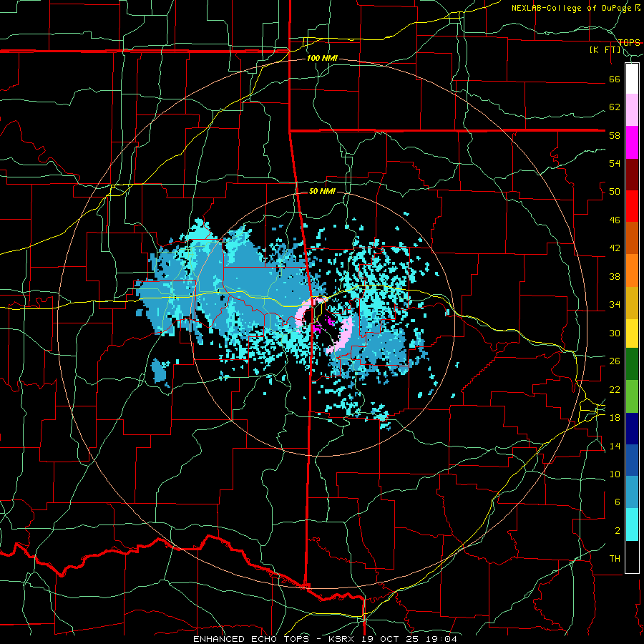Select the pale pink legend swatch
Screen dimensions: 644x644
point(632,110)
